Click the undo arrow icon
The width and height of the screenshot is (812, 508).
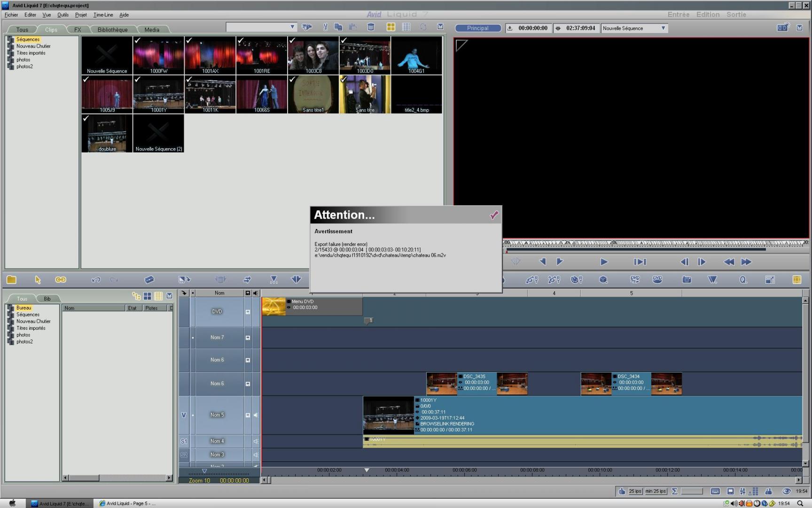click(96, 279)
